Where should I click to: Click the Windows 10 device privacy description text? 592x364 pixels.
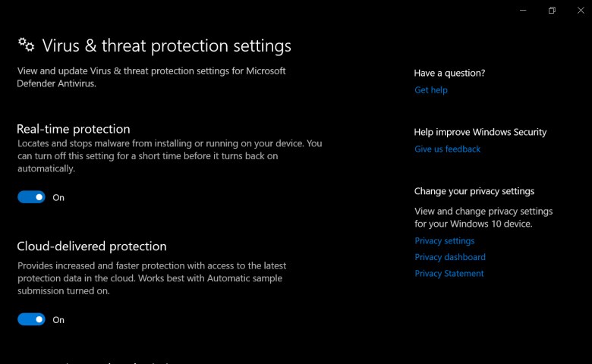click(x=483, y=218)
